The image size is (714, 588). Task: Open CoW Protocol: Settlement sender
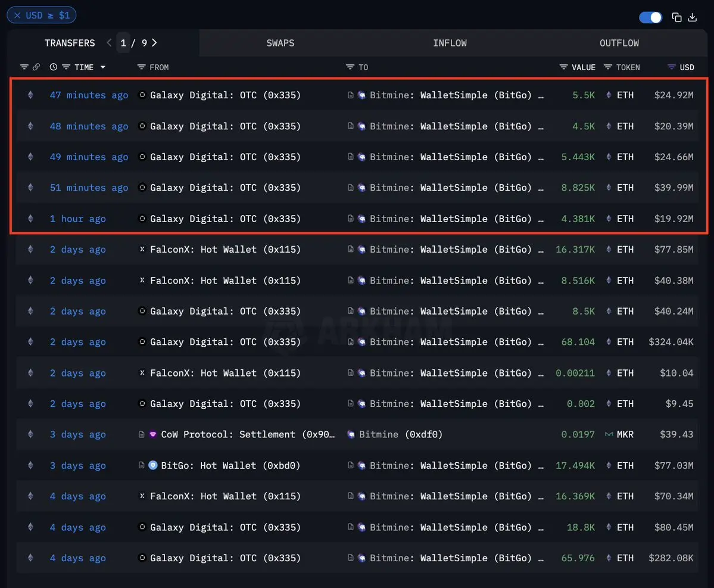click(x=248, y=434)
